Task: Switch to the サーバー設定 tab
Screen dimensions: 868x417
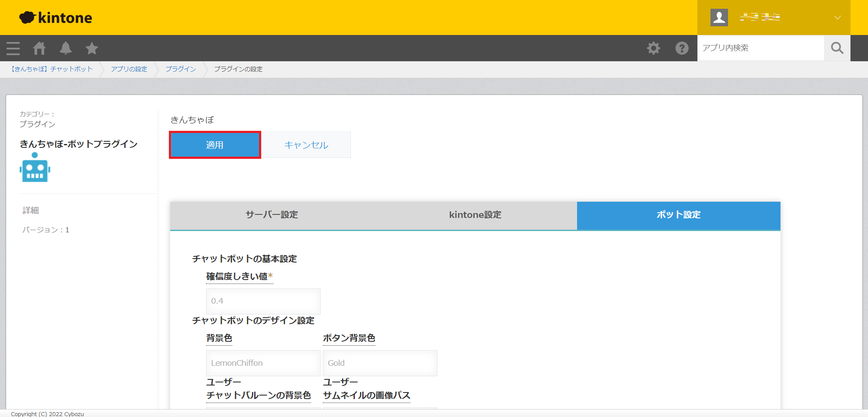Action: coord(272,215)
